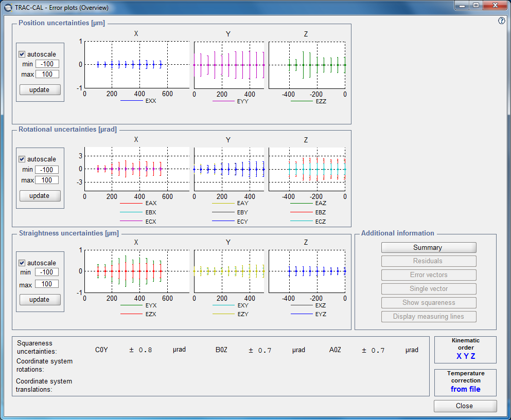Viewport: 511px width, 420px height.
Task: Click the C0Y squareness label
Action: pos(101,350)
